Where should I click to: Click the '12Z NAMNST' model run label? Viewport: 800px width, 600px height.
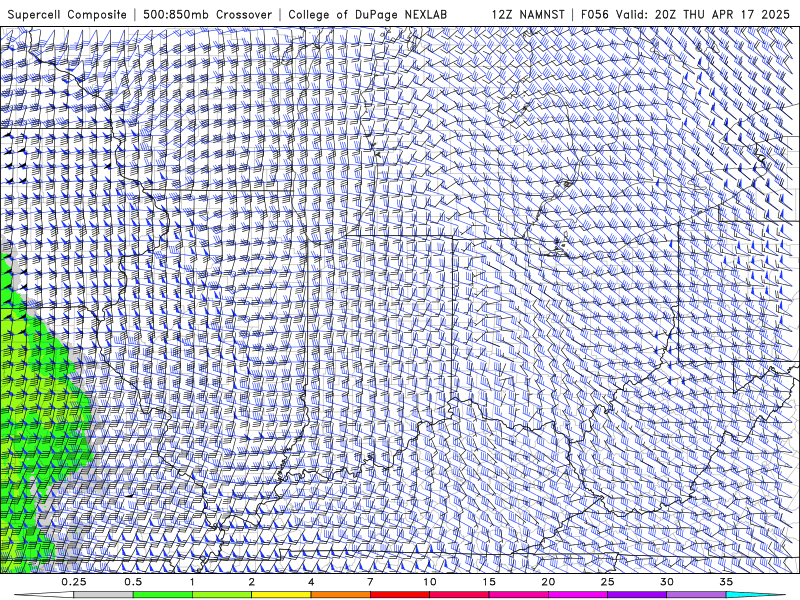pyautogui.click(x=528, y=14)
